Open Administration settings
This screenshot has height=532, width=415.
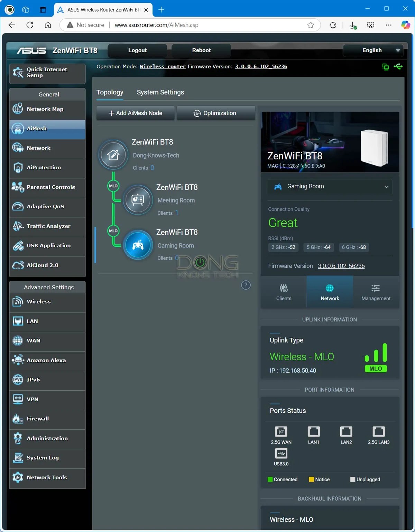coord(47,439)
